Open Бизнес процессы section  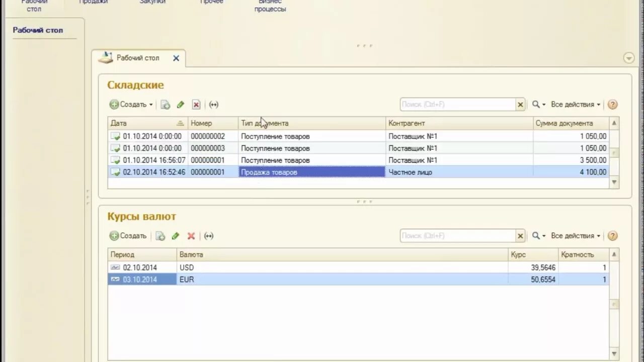pos(270,5)
